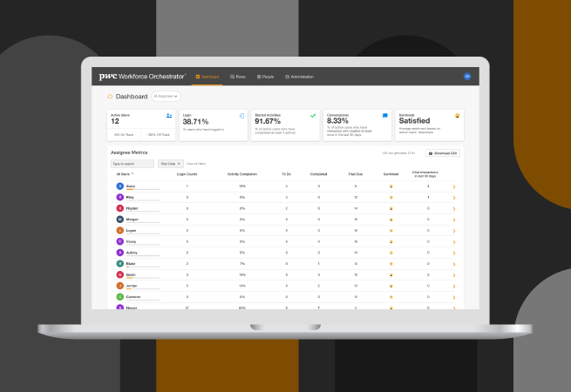Click the home icon beside Dashboard title
Screen dimensions: 571x392
click(x=110, y=97)
